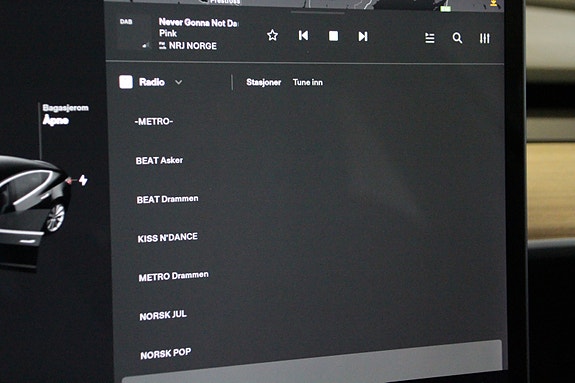Tune to KISS N'DANCE
Image resolution: width=575 pixels, height=383 pixels.
click(168, 238)
